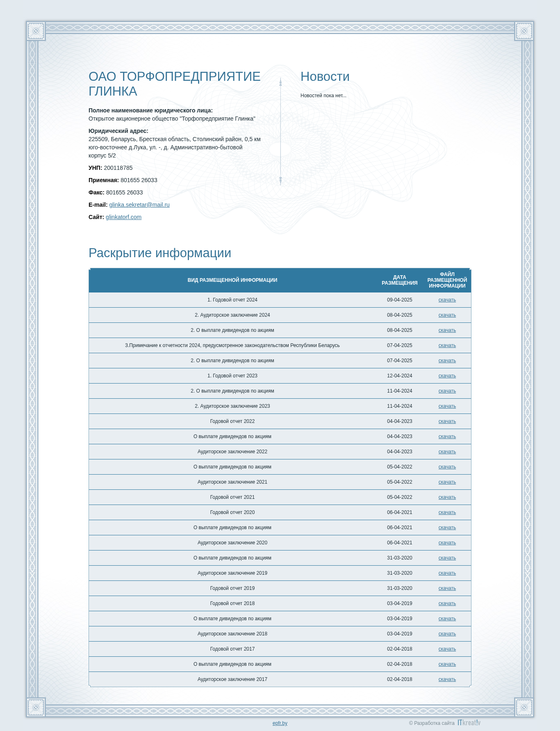The image size is (560, 731).
Task: Download Годовой отчет 2024 file
Action: pos(447,300)
